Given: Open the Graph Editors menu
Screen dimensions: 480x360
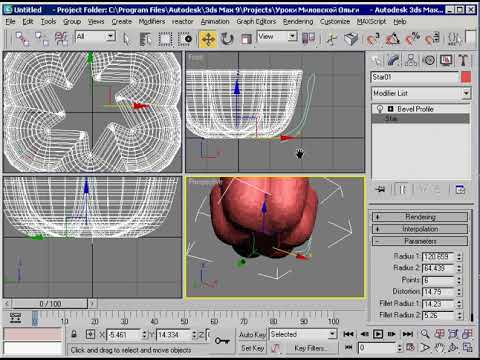Looking at the screenshot, I should click(256, 22).
